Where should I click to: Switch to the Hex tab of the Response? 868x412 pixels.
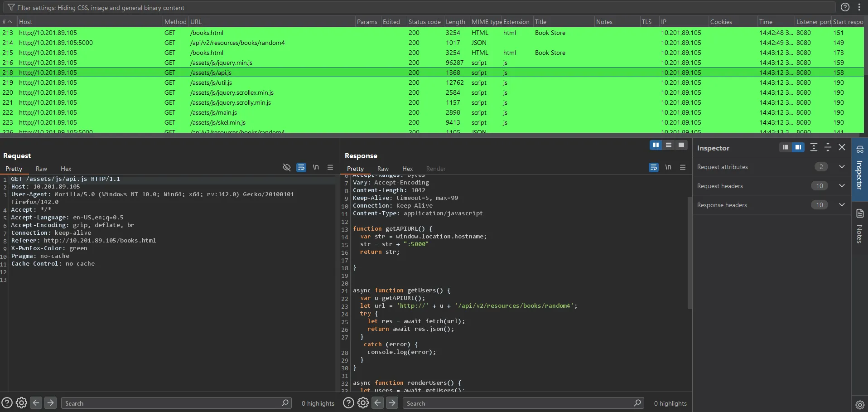point(407,168)
